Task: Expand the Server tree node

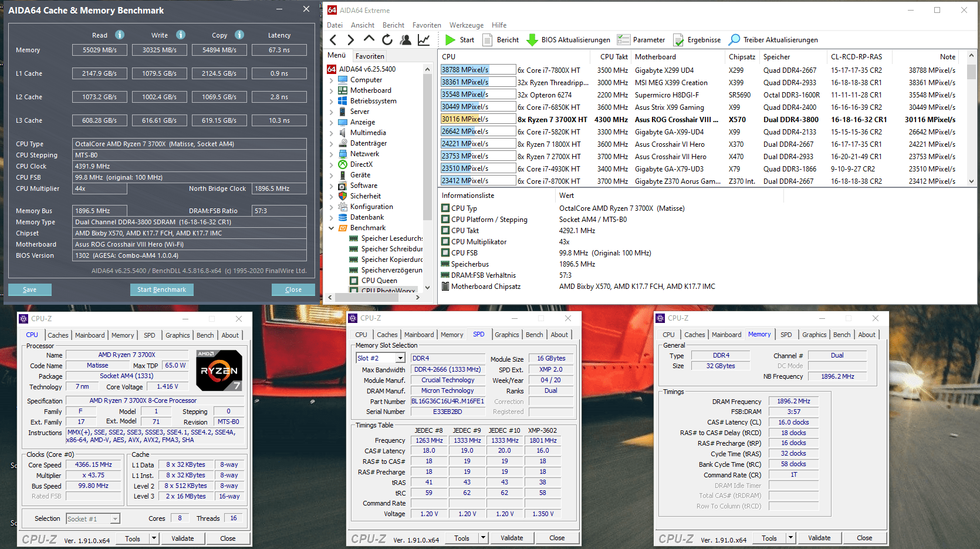Action: coord(332,112)
